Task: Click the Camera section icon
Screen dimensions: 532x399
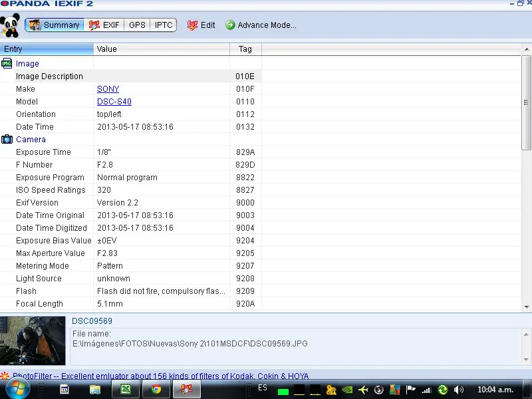Action: [7, 140]
